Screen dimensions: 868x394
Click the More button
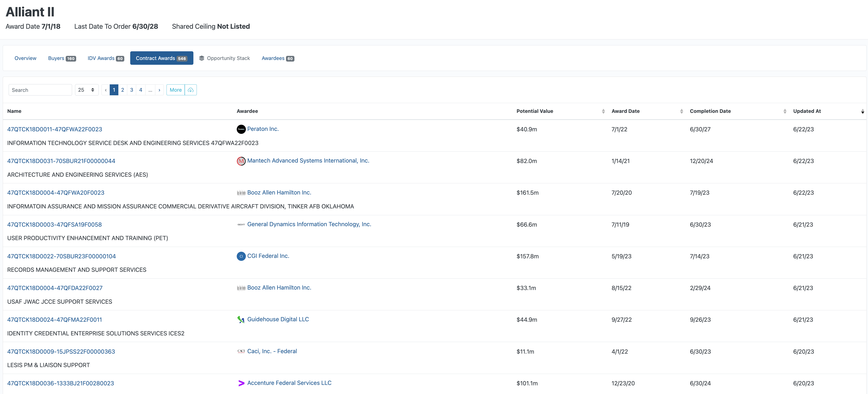[x=176, y=90]
